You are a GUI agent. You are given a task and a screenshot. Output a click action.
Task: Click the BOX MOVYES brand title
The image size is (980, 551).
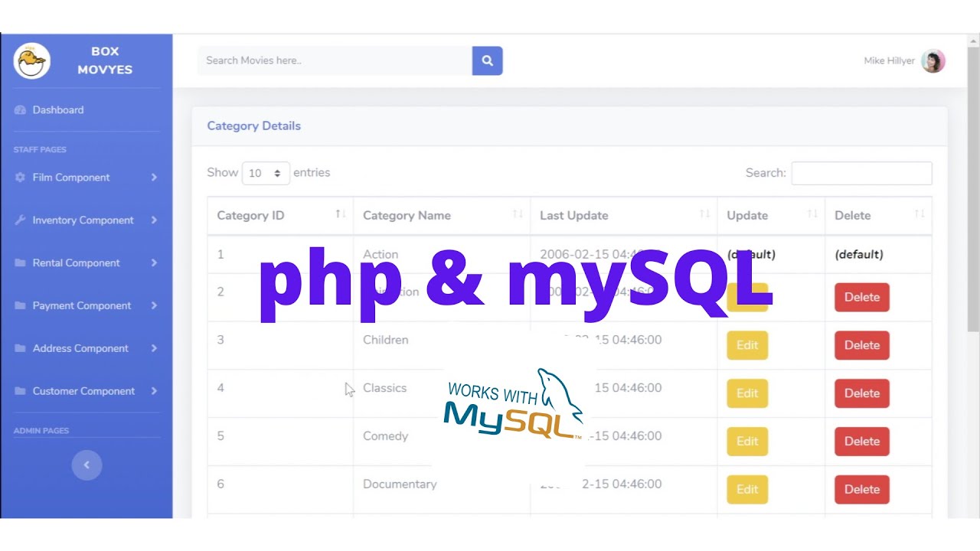[105, 60]
